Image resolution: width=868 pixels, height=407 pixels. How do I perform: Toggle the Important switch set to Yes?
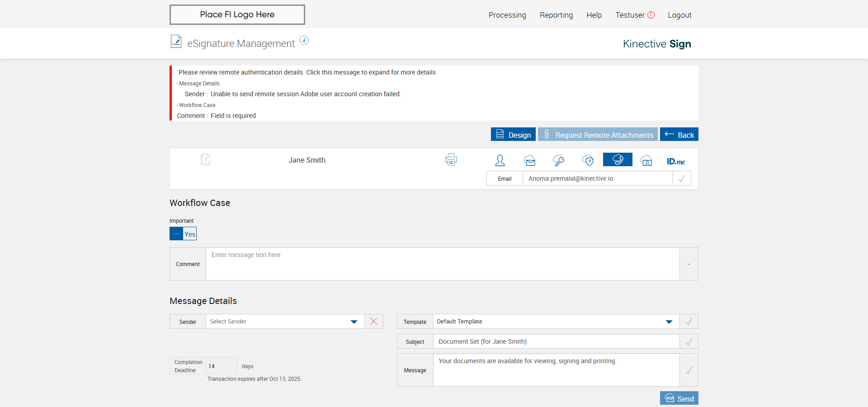(x=183, y=234)
